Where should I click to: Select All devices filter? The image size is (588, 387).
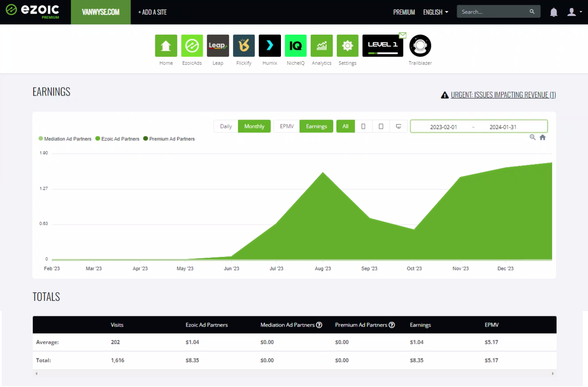345,127
